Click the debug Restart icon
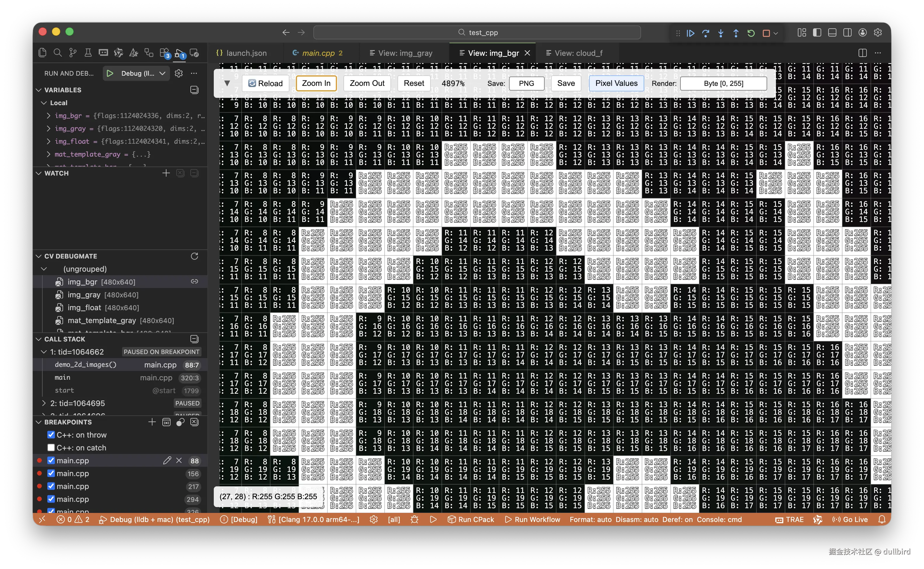Image resolution: width=924 pixels, height=569 pixels. click(x=751, y=33)
